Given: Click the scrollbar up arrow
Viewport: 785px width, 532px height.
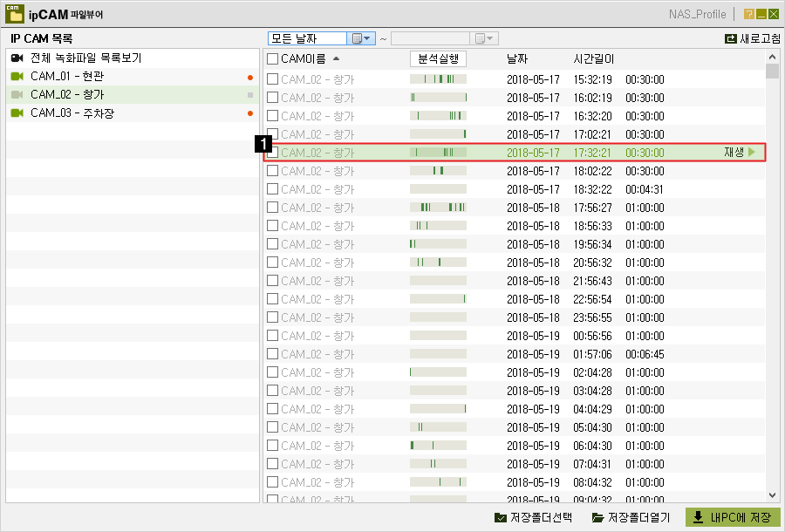Looking at the screenshot, I should pos(772,57).
